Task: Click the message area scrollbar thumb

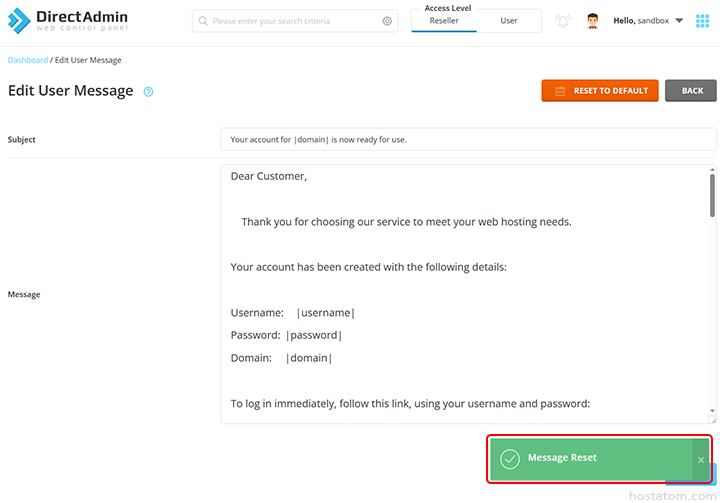Action: [712, 195]
